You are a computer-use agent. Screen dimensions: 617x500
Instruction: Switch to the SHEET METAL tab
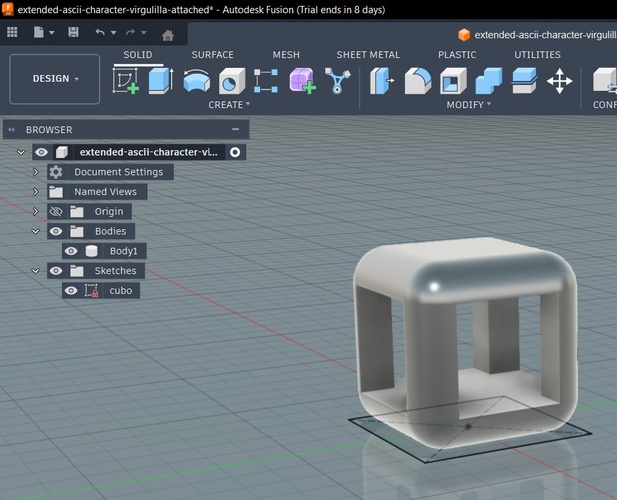point(367,55)
